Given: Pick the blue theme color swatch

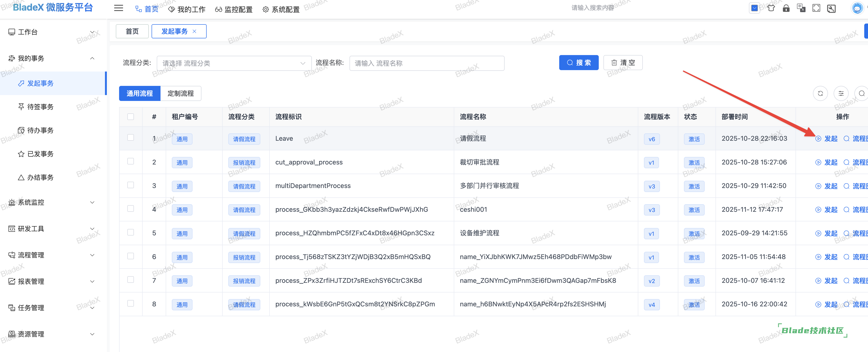Looking at the screenshot, I should [755, 8].
